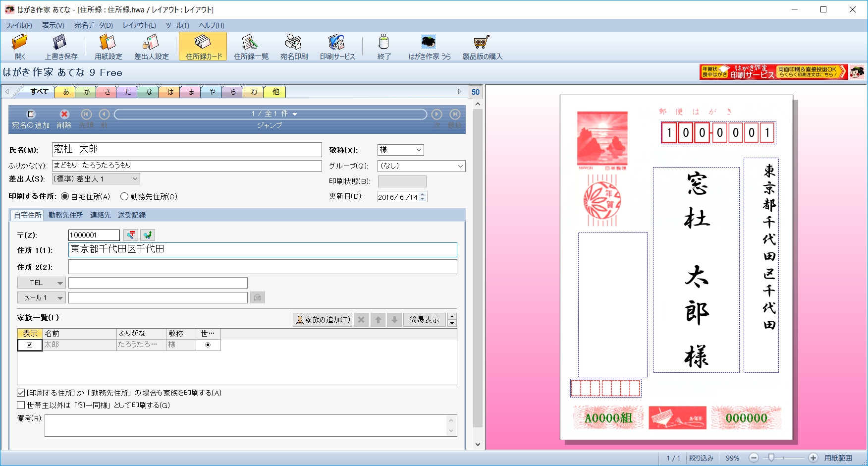The image size is (868, 466).
Task: Open 差出人設定 sender settings
Action: coord(151,47)
